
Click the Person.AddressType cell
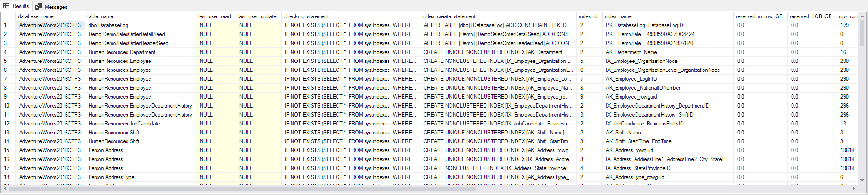(x=141, y=177)
